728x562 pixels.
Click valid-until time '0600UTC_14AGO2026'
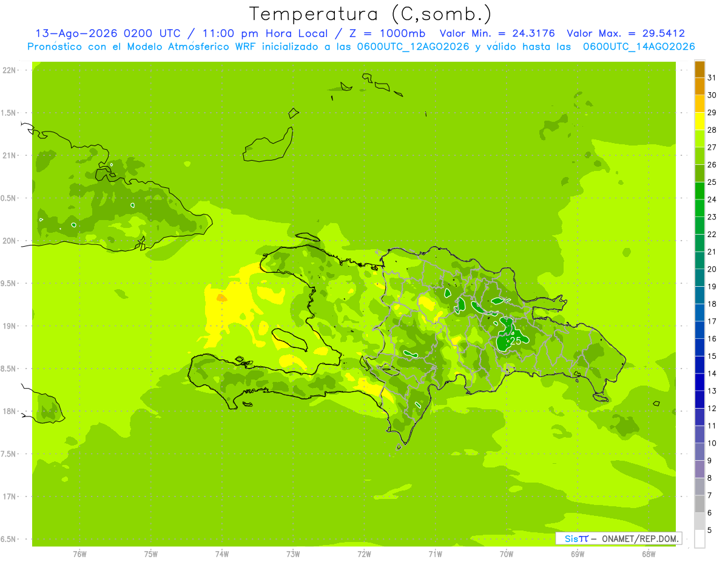(x=639, y=47)
